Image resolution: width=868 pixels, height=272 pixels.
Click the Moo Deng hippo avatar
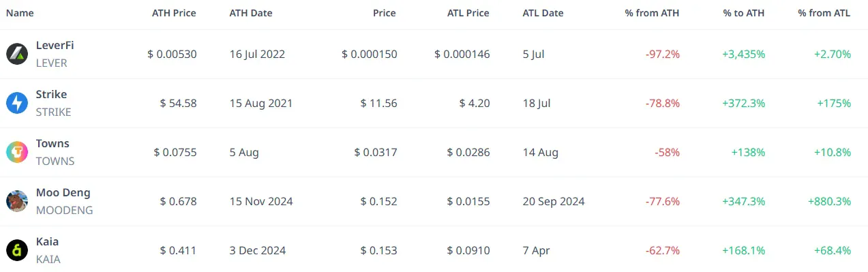click(x=16, y=201)
